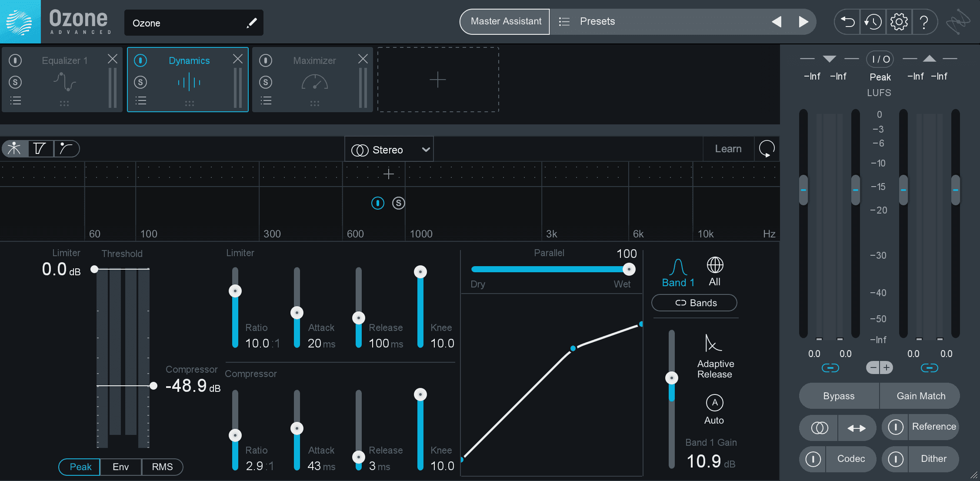The image size is (980, 481).
Task: Click the minus/plus meter scale button
Action: (x=880, y=367)
